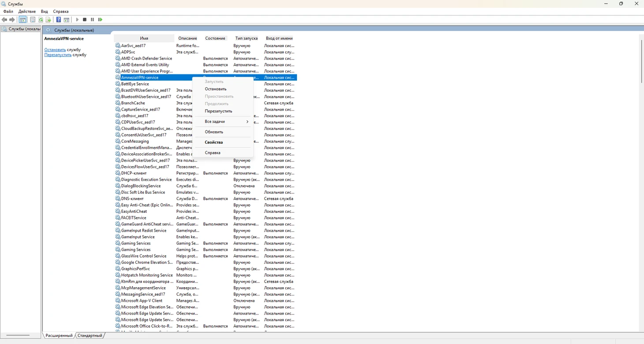The height and width of the screenshot is (344, 644).
Task: Click the 'Остановить' service link
Action: (55, 50)
